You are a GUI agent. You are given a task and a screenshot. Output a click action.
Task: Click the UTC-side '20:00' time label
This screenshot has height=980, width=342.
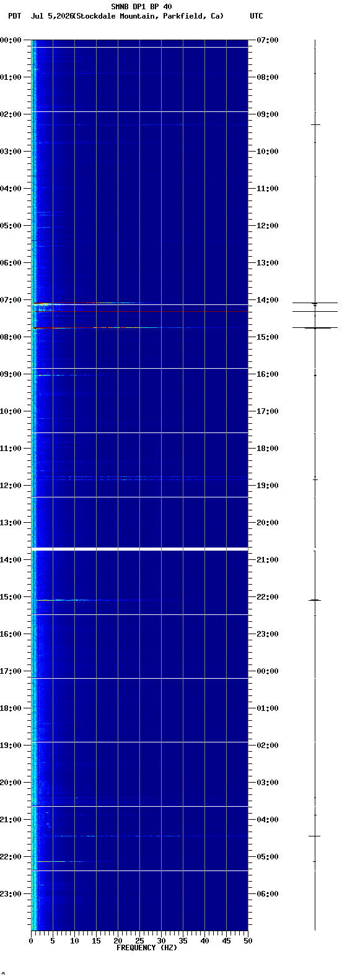pos(268,523)
